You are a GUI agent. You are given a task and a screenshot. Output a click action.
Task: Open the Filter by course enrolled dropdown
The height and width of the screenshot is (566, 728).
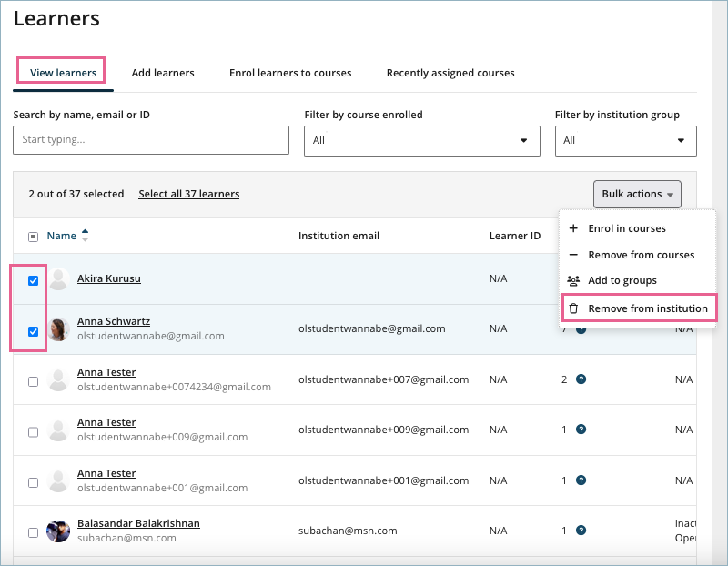[x=421, y=141]
